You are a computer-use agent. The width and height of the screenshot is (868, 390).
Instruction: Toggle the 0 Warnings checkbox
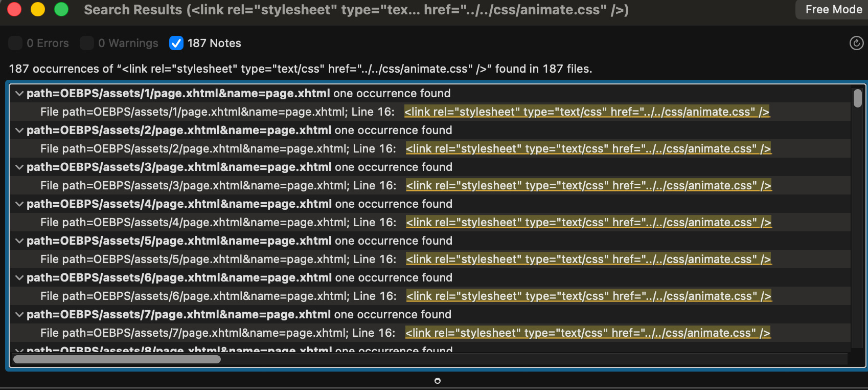(87, 43)
